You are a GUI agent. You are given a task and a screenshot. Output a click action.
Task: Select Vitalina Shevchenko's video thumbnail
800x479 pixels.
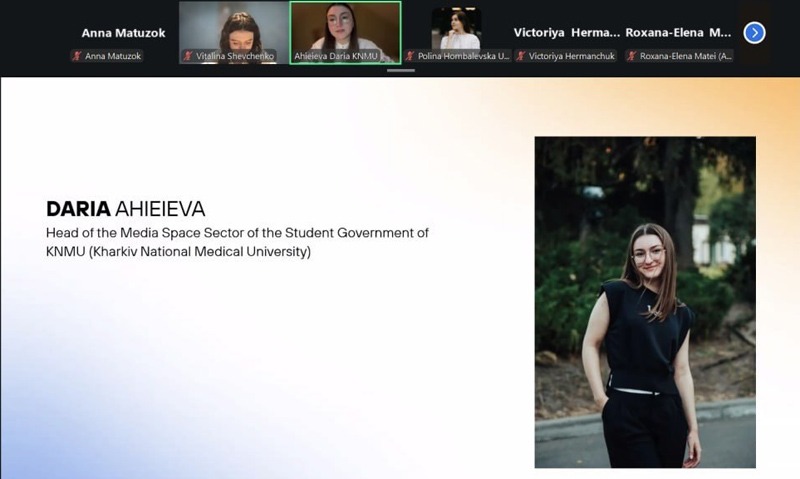click(234, 33)
